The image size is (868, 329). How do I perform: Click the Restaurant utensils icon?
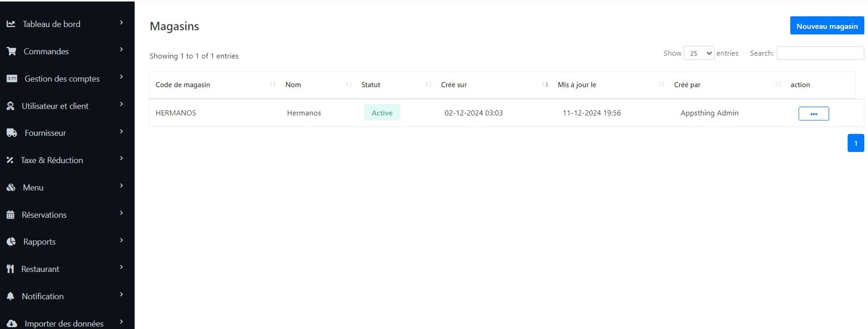pyautogui.click(x=10, y=269)
